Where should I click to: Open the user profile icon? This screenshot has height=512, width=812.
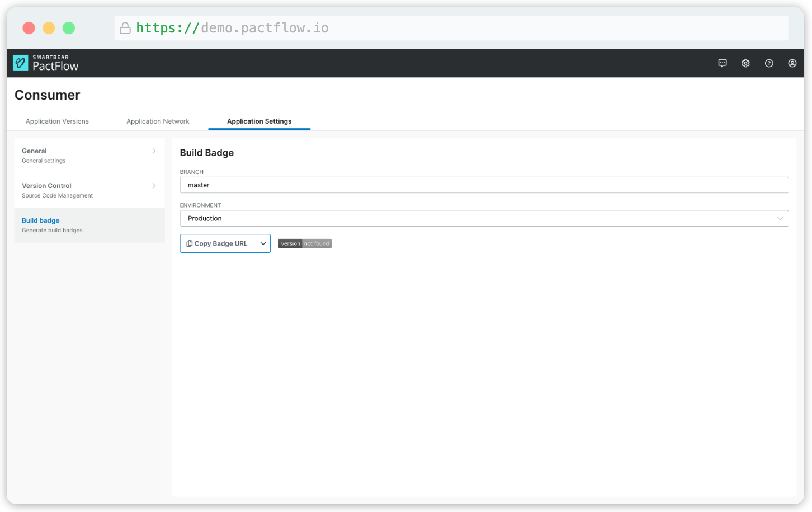pyautogui.click(x=792, y=63)
